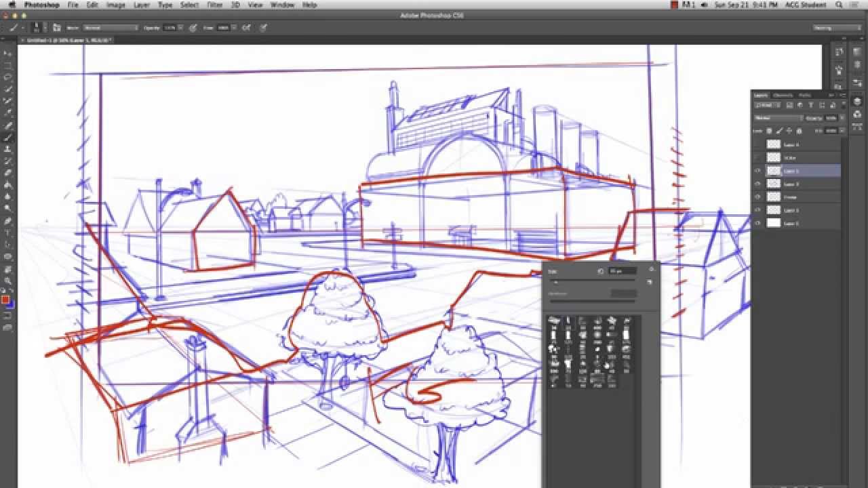Enable airbrush mode in options bar
Screen dimensions: 868x488
246,28
